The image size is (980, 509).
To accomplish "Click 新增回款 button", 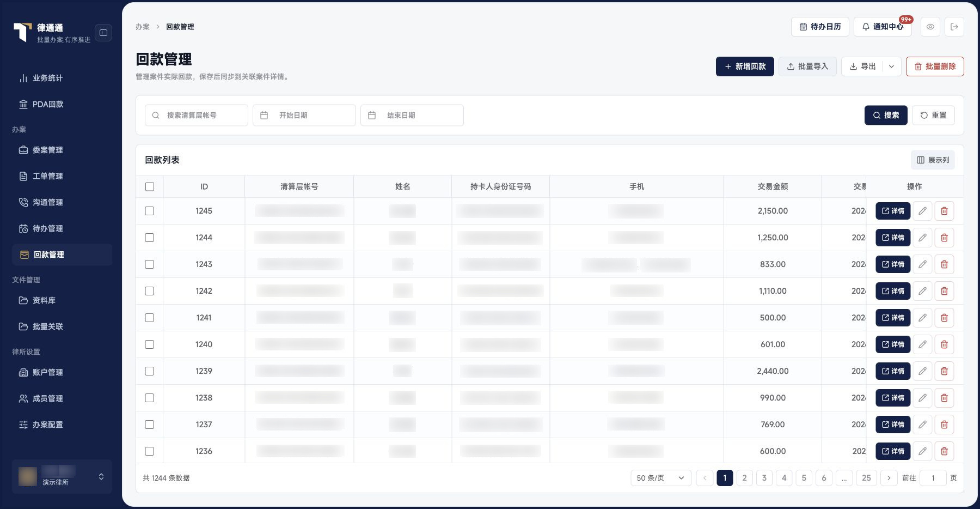I will 745,66.
